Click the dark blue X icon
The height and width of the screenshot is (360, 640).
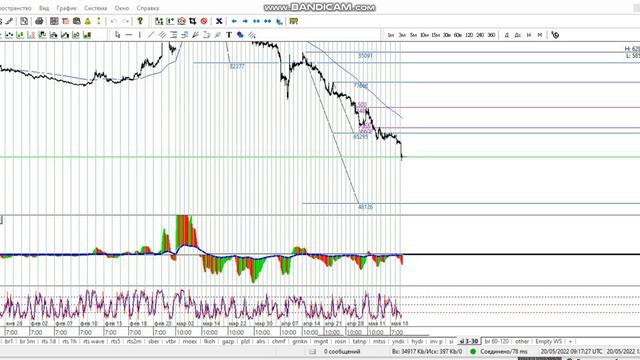[x=219, y=21]
